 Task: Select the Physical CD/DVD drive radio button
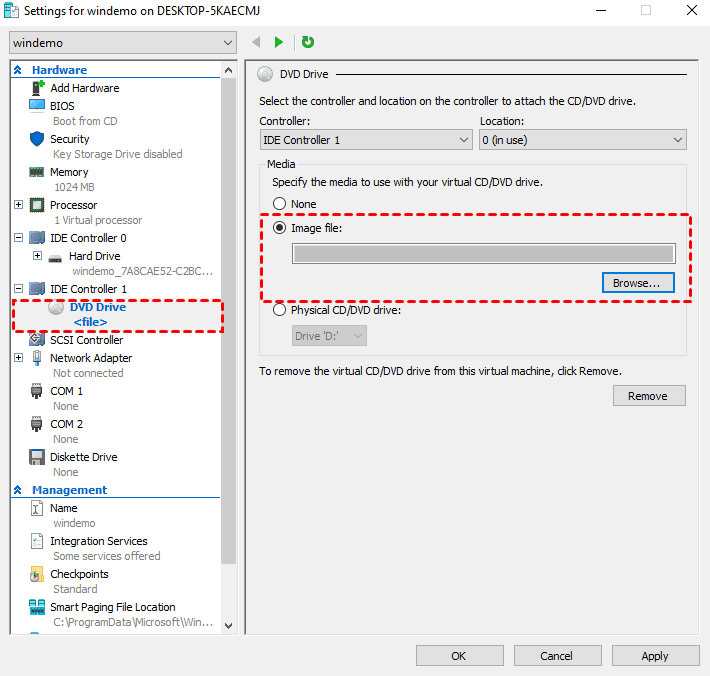click(279, 310)
